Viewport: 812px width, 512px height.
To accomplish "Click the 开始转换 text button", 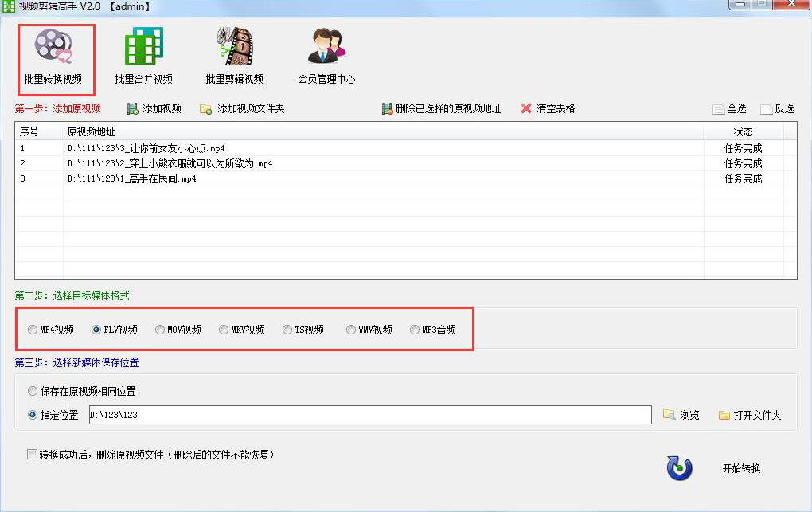I will pyautogui.click(x=742, y=468).
